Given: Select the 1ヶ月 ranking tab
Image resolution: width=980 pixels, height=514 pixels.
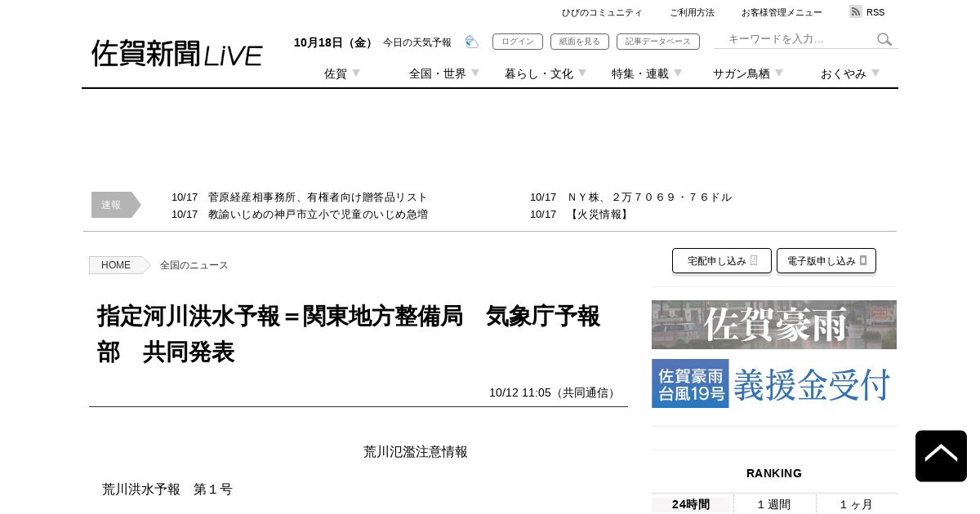Looking at the screenshot, I should 856,504.
